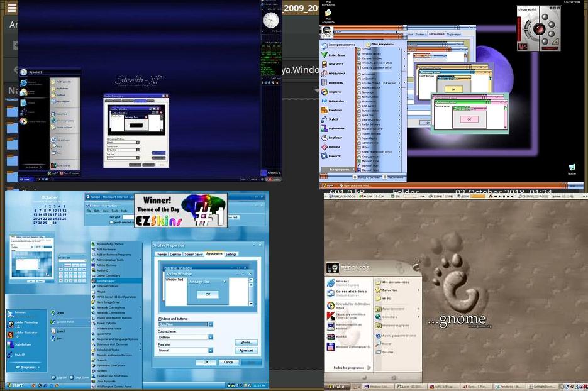Open Mi PC in gnome start menu

coord(383,299)
